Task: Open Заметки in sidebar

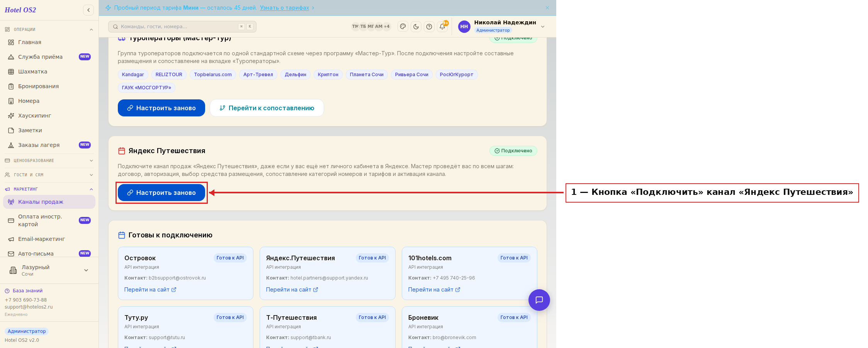Action: pyautogui.click(x=49, y=130)
